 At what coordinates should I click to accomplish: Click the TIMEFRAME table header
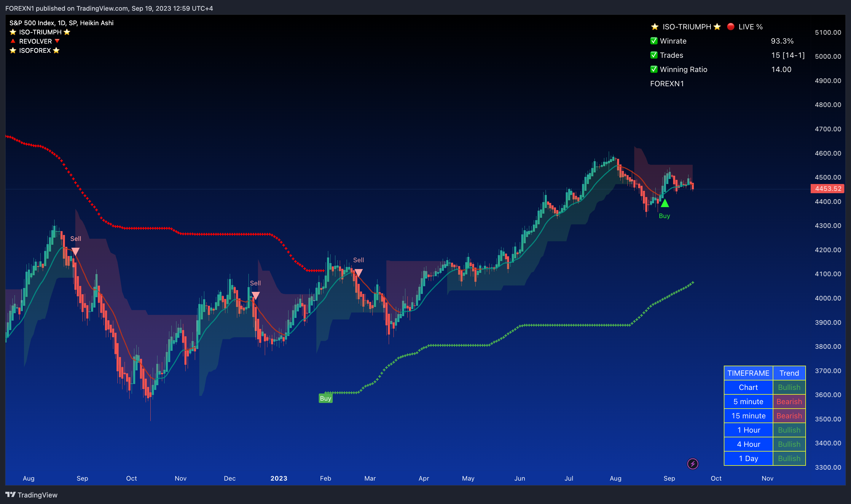[748, 373]
